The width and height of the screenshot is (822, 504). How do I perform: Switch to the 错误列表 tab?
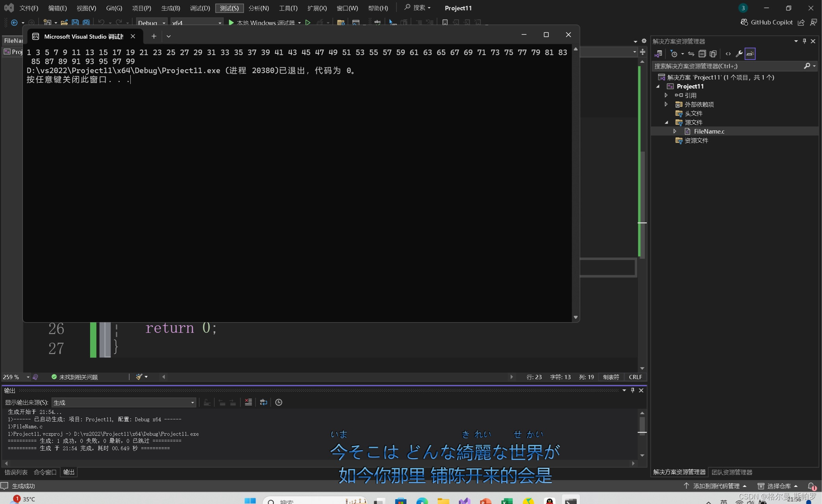click(16, 472)
